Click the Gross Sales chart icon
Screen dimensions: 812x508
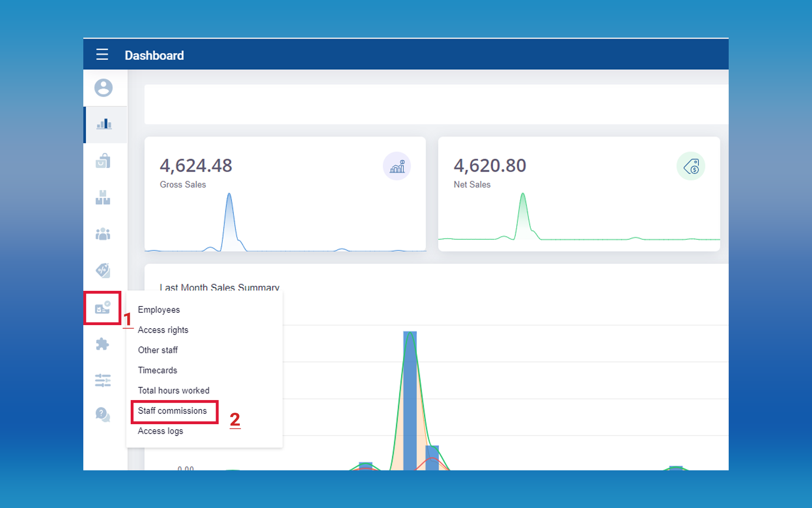click(397, 166)
